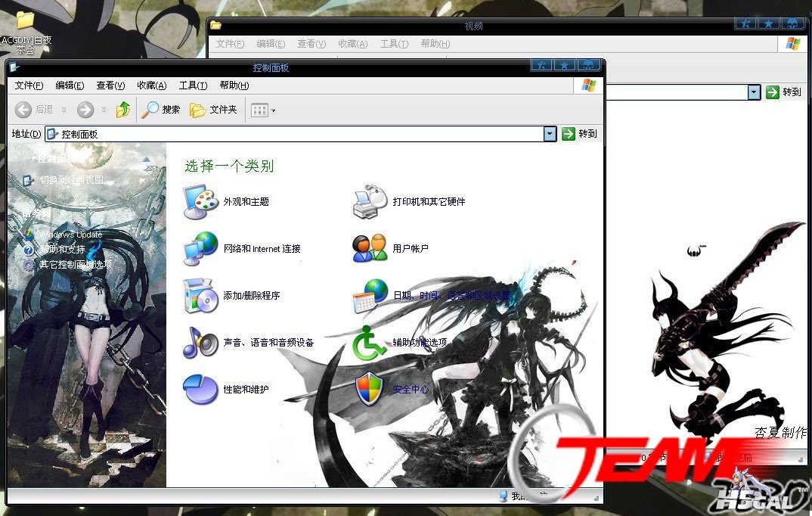Image resolution: width=812 pixels, height=516 pixels.
Task: Click the 用户帐户 category text
Action: pyautogui.click(x=411, y=249)
